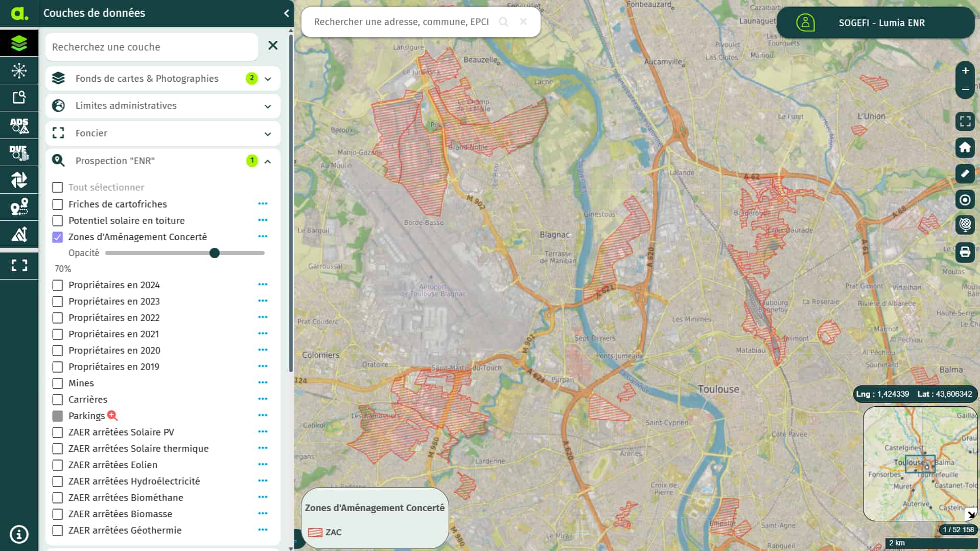Open options for Potentiel solaire en toiture
This screenshot has height=551, width=980.
tap(263, 220)
